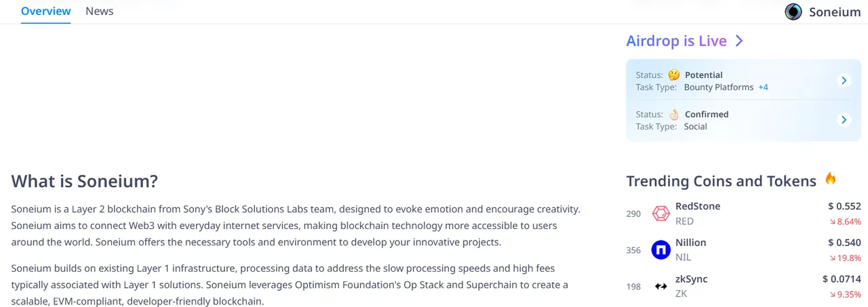Click the Soneium logo icon

793,12
